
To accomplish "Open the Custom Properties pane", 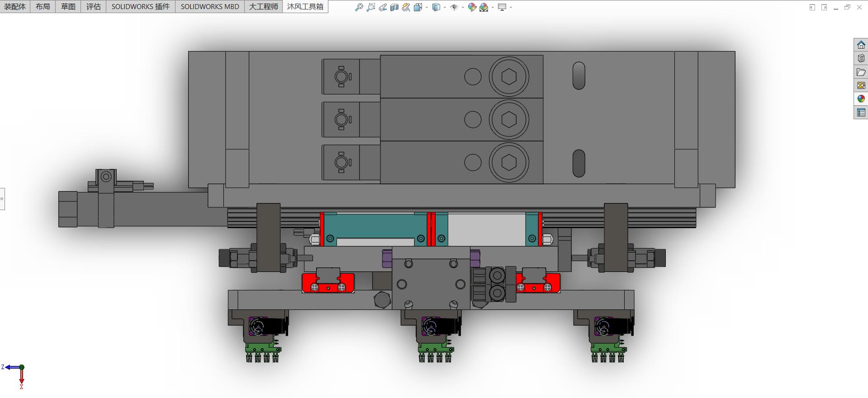I will (861, 112).
